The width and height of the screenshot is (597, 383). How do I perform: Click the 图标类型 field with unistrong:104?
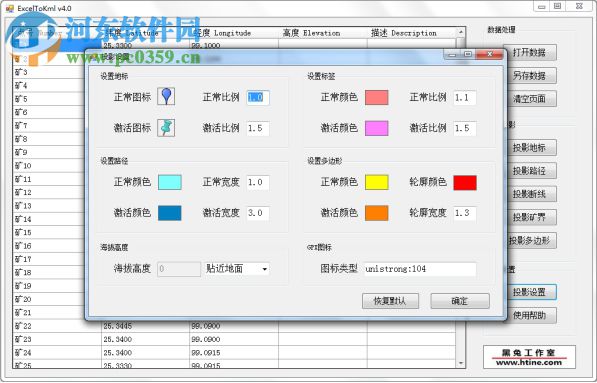click(x=420, y=269)
